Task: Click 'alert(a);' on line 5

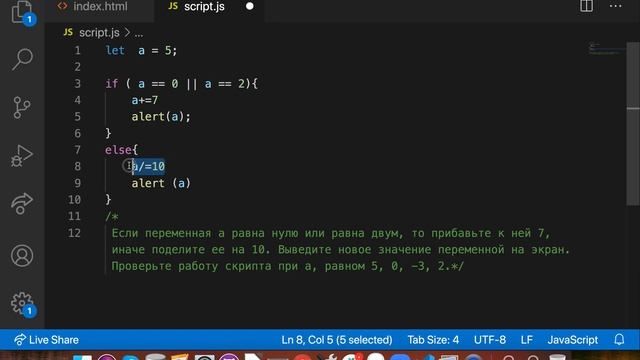Action: click(161, 117)
